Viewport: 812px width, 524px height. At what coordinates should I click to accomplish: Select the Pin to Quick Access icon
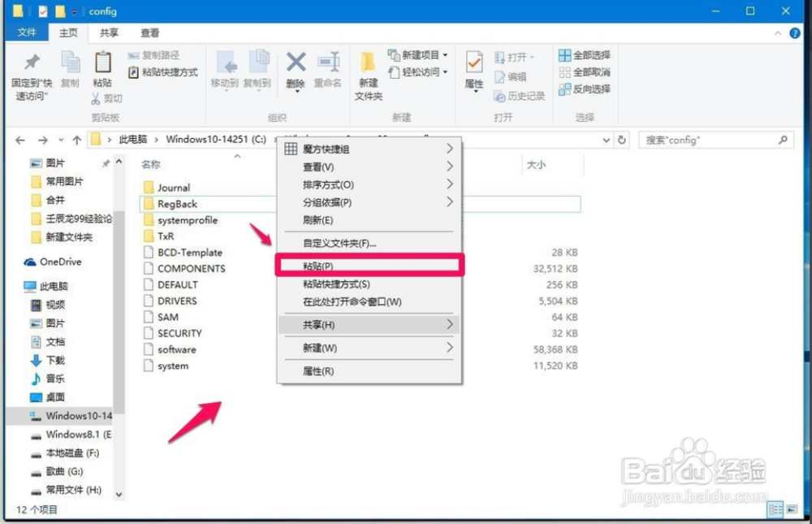[x=31, y=71]
